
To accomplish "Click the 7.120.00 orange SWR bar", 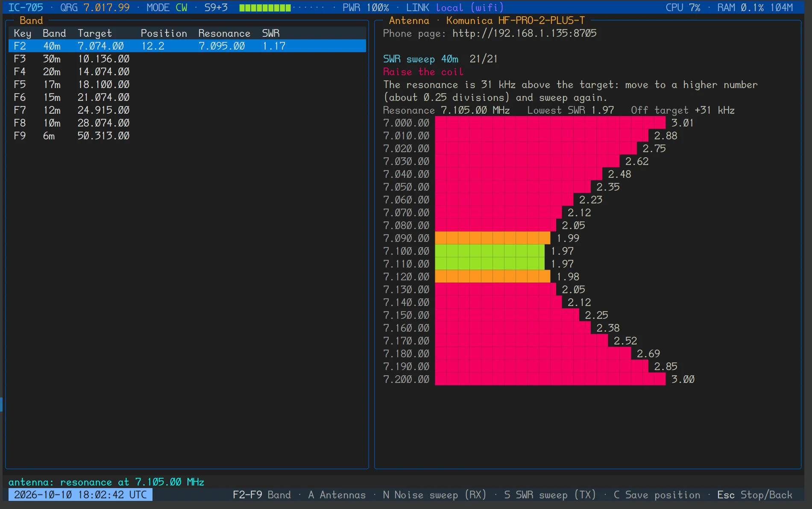I will point(492,277).
